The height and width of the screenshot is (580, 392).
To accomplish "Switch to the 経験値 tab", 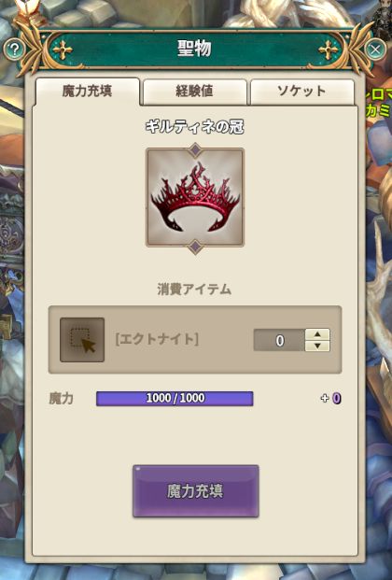I will pos(194,91).
